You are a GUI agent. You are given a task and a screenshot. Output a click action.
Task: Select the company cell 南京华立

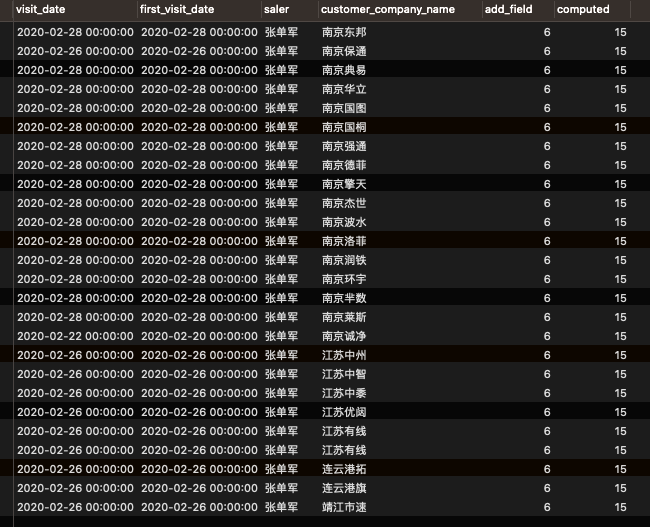click(x=344, y=89)
